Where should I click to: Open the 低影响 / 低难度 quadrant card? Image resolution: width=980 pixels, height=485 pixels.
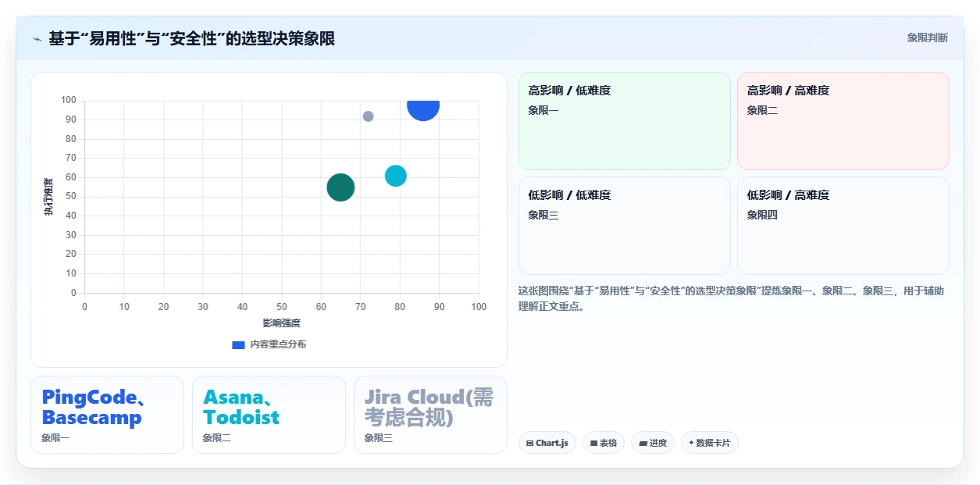pos(625,226)
